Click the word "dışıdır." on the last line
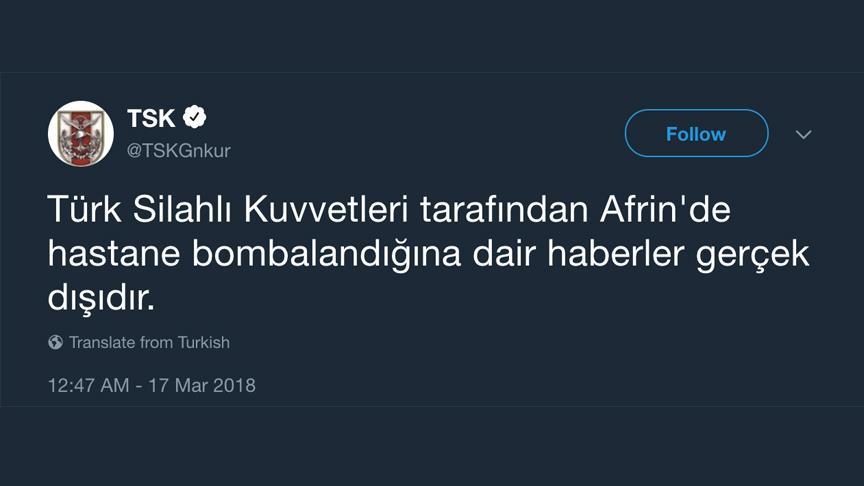The height and width of the screenshot is (486, 864). (102, 299)
